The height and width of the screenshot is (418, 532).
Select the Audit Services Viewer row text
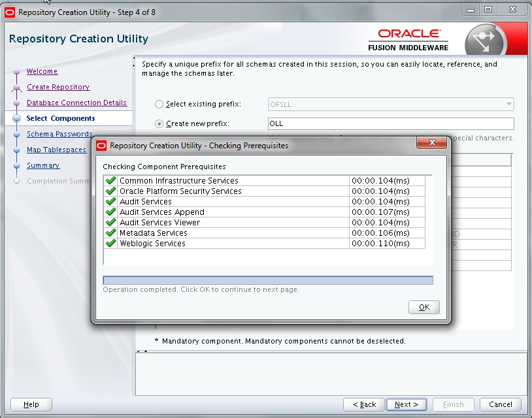point(160,223)
